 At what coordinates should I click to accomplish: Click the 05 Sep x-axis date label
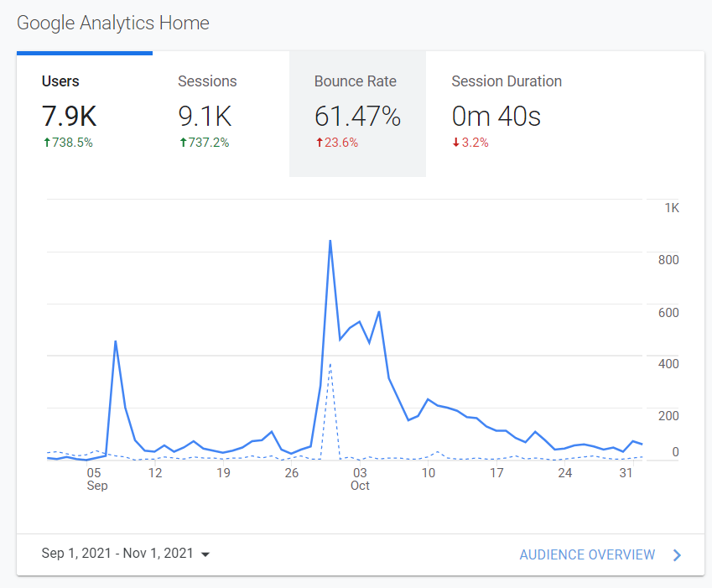(x=96, y=479)
